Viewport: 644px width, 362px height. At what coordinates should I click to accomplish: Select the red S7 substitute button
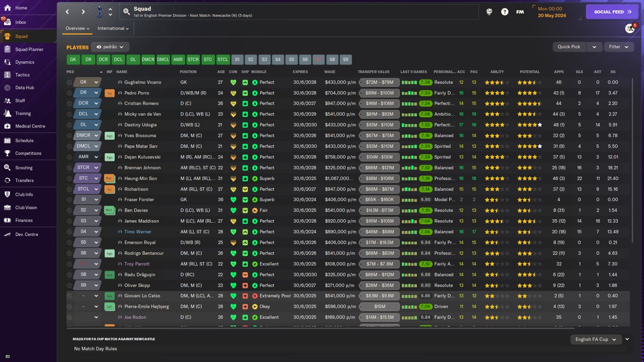[318, 59]
